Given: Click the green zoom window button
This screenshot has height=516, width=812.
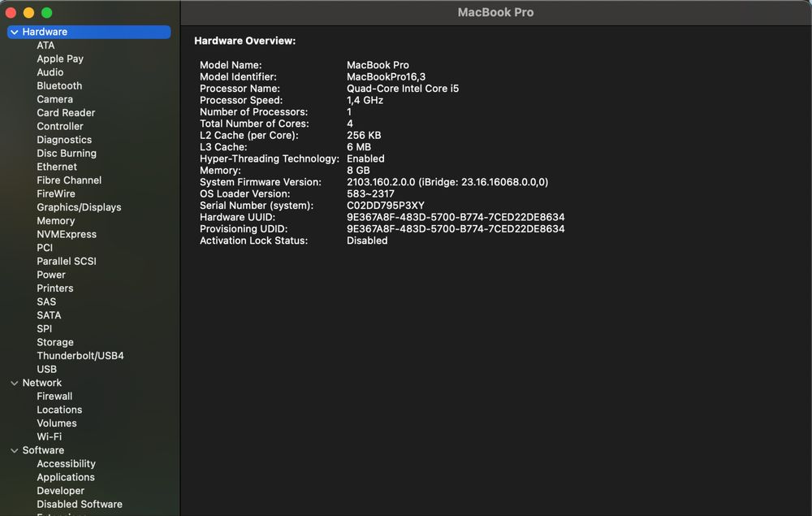Looking at the screenshot, I should [46, 13].
